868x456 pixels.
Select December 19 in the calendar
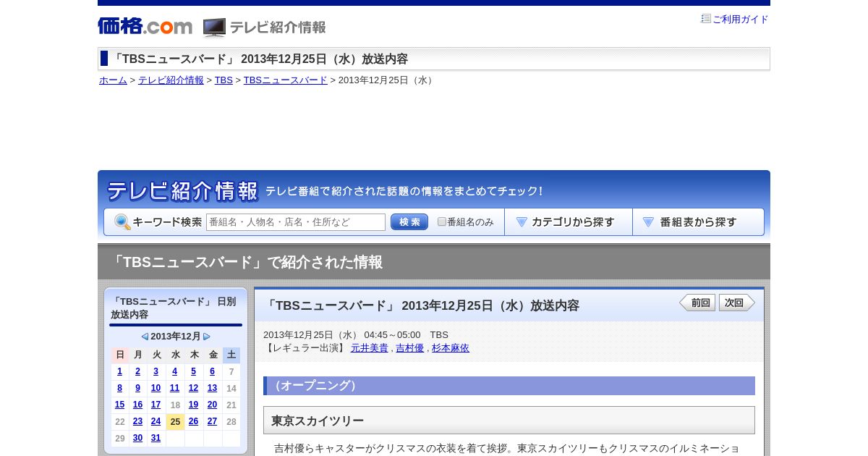pos(194,405)
